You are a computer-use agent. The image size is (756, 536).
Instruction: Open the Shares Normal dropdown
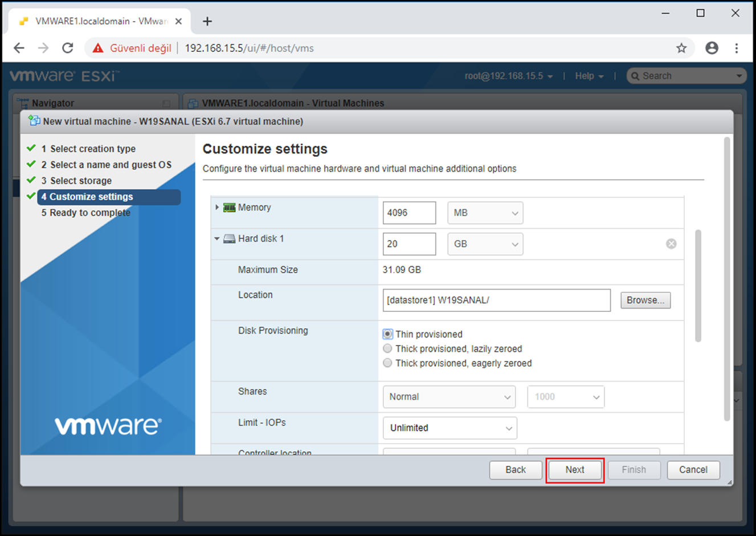click(449, 397)
